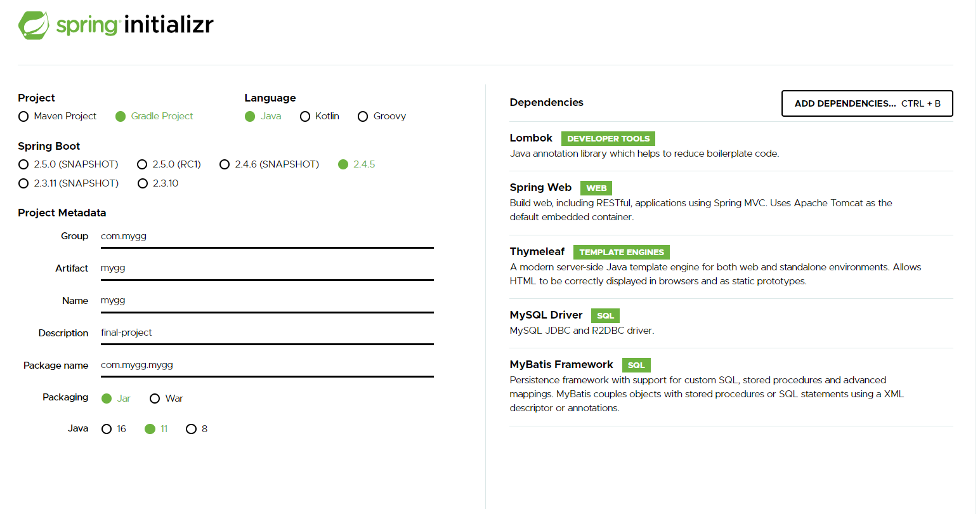Screen dimensions: 980x514
Task: Open the Add Dependencies dialog
Action: point(867,103)
